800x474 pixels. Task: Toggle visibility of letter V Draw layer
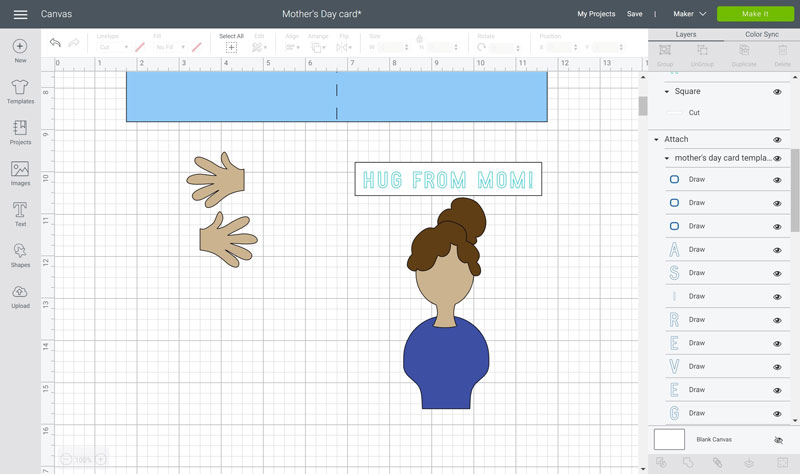tap(777, 367)
